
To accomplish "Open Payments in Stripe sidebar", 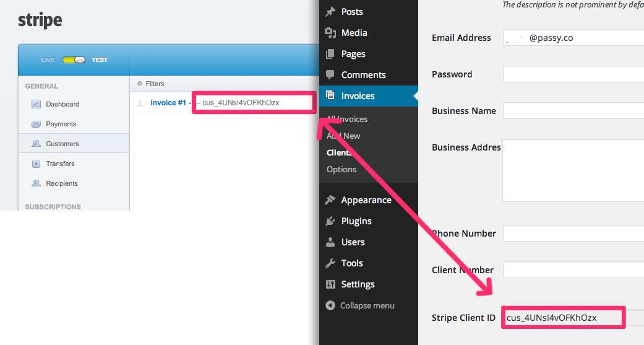I will [x=61, y=124].
